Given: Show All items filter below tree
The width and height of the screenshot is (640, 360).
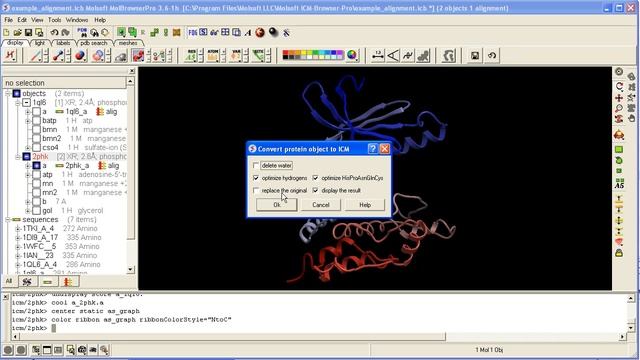Looking at the screenshot, I should pos(9,281).
